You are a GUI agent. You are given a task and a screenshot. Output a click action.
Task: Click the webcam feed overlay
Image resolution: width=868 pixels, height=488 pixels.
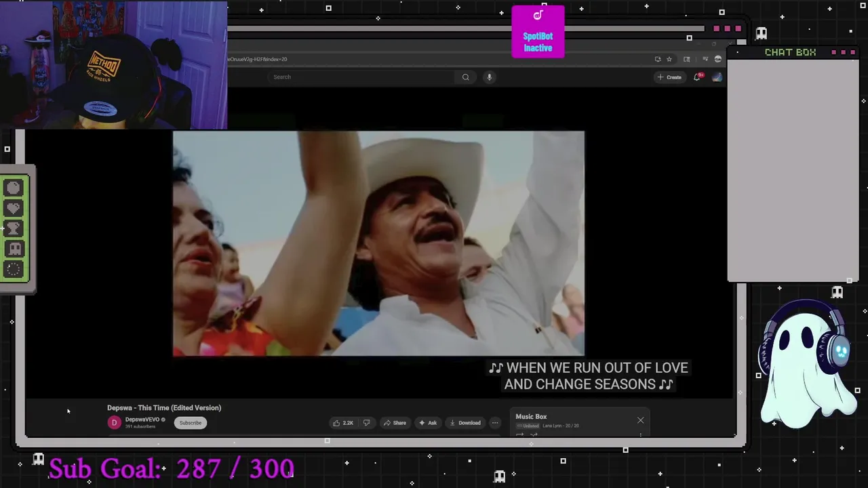pyautogui.click(x=113, y=64)
